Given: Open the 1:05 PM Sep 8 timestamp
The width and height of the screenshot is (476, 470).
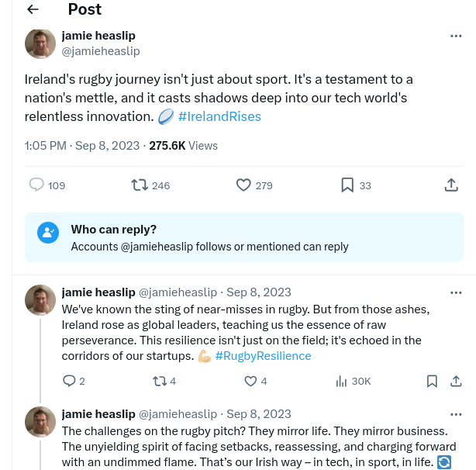Looking at the screenshot, I should (x=82, y=146).
